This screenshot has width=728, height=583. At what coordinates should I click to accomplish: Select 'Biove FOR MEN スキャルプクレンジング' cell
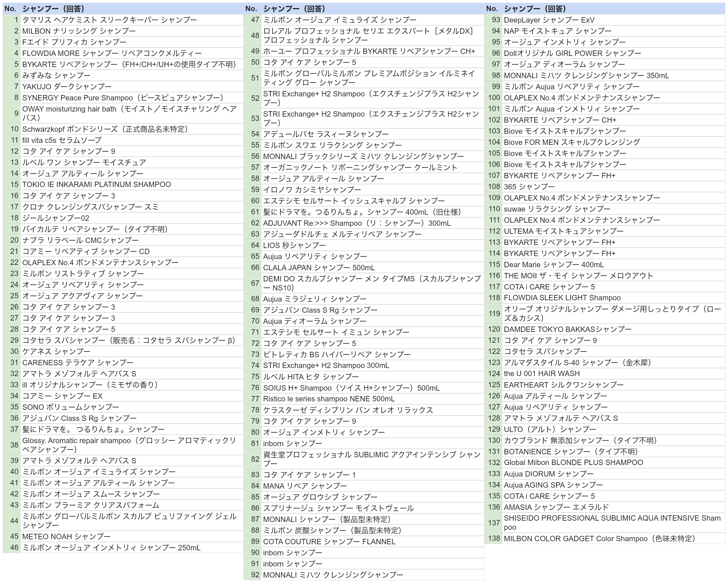pos(613,142)
